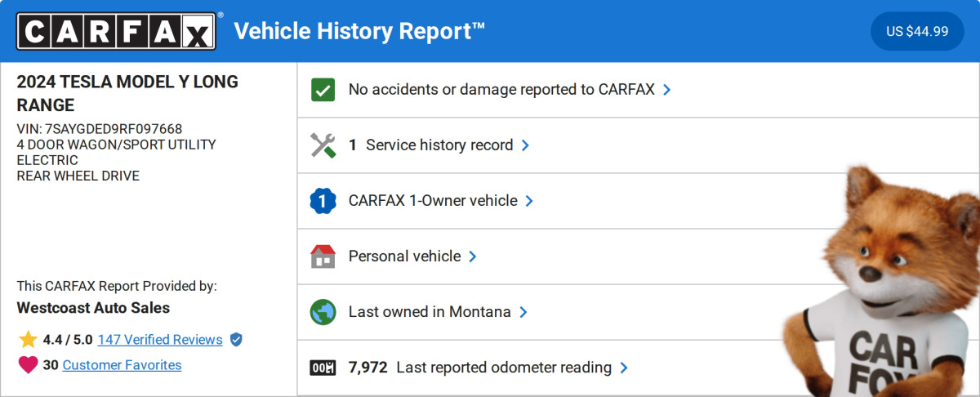
Task: Expand the no accidents reported chevron
Action: point(667,90)
